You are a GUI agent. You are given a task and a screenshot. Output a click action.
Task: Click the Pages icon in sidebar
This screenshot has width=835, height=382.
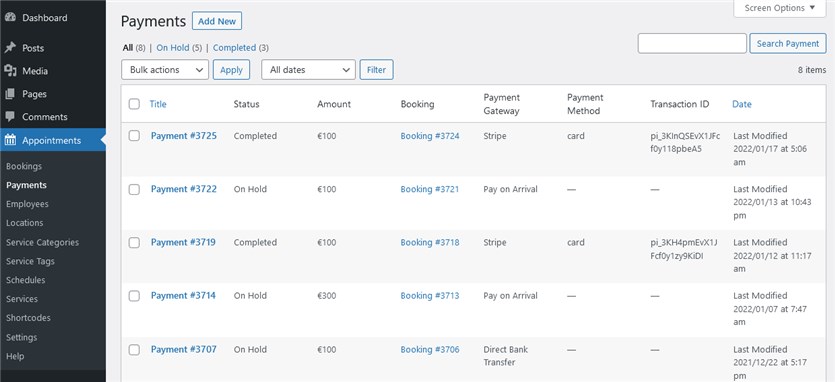coord(10,94)
